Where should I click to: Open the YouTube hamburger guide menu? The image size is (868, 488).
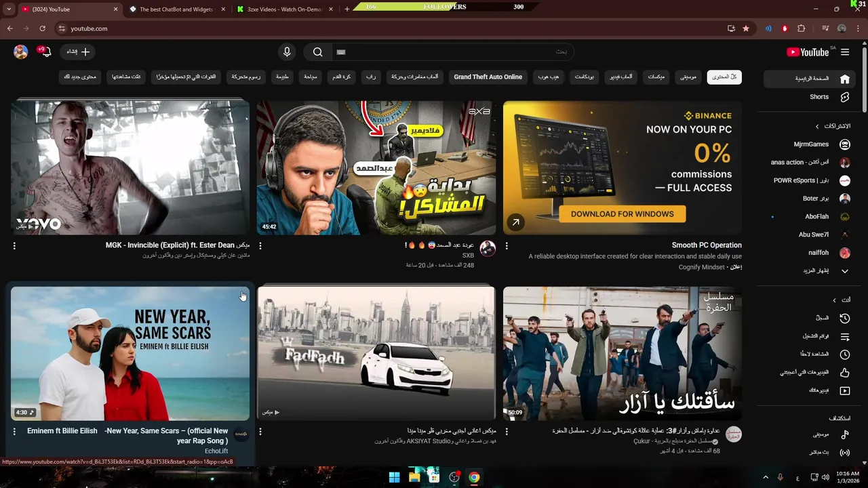pyautogui.click(x=845, y=52)
